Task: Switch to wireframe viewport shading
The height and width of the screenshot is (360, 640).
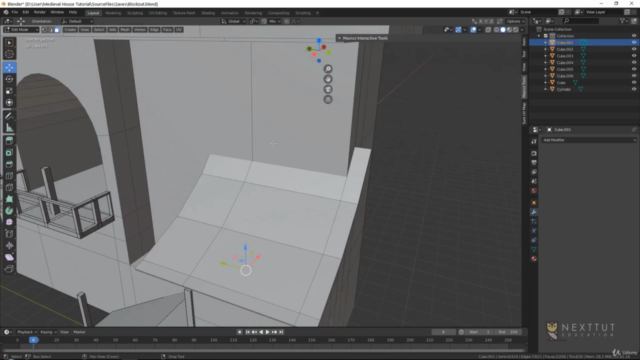Action: (496, 30)
